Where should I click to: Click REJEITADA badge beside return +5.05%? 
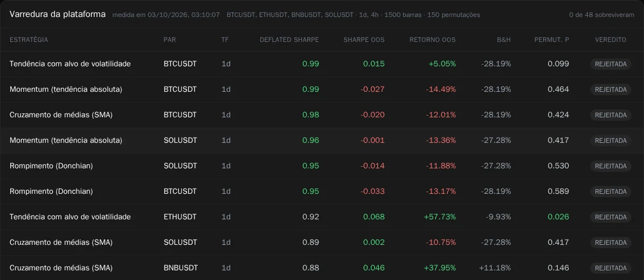611,63
